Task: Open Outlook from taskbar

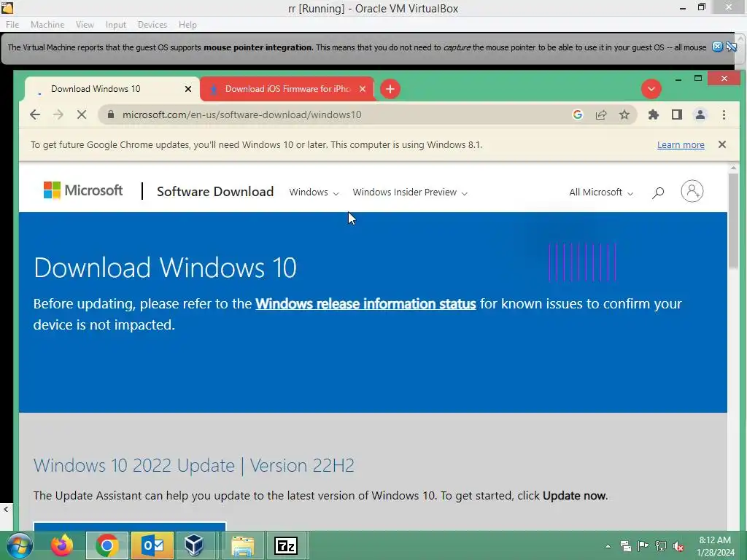Action: click(x=152, y=545)
